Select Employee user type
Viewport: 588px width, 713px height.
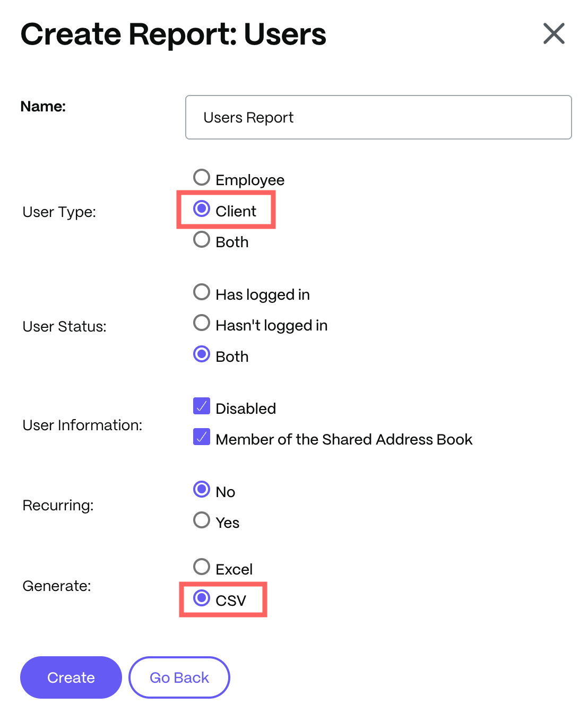coord(202,177)
